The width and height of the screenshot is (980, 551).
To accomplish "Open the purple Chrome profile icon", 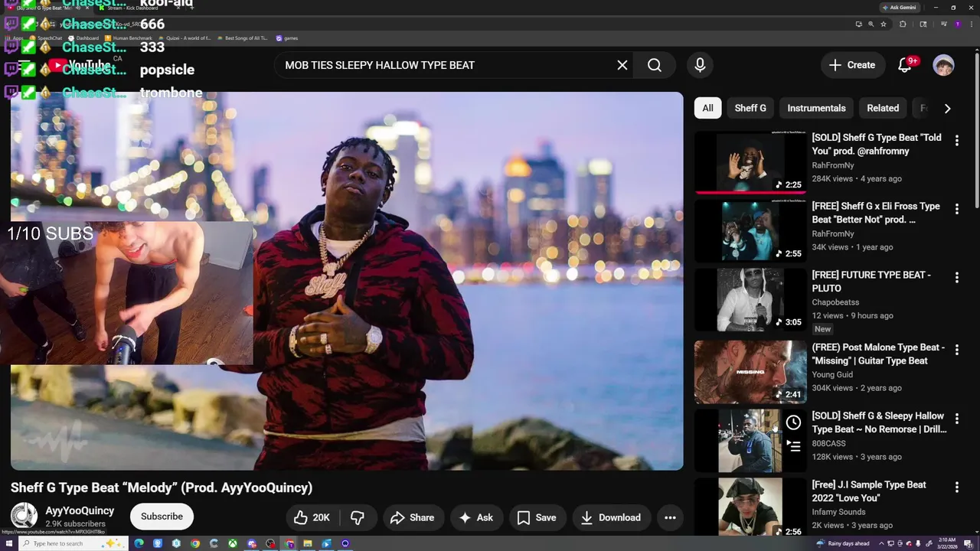I will pyautogui.click(x=957, y=24).
